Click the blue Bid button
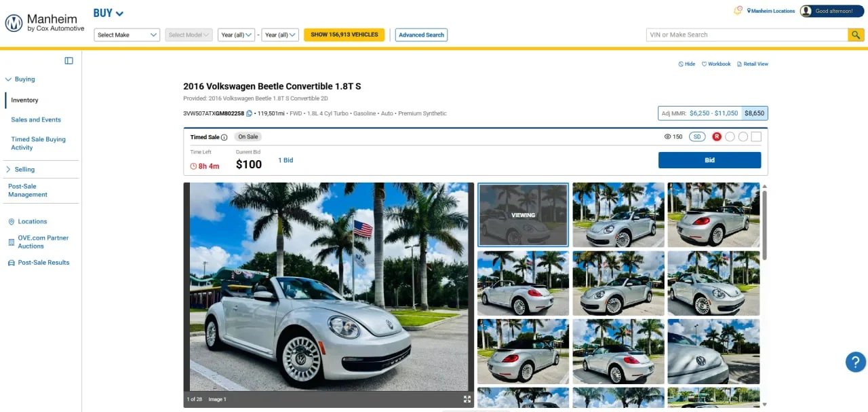The image size is (868, 412). pyautogui.click(x=709, y=160)
